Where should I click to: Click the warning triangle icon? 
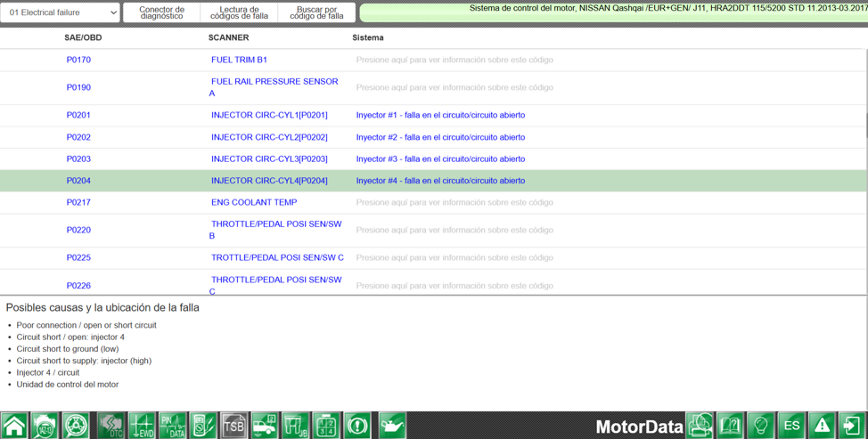(x=822, y=426)
